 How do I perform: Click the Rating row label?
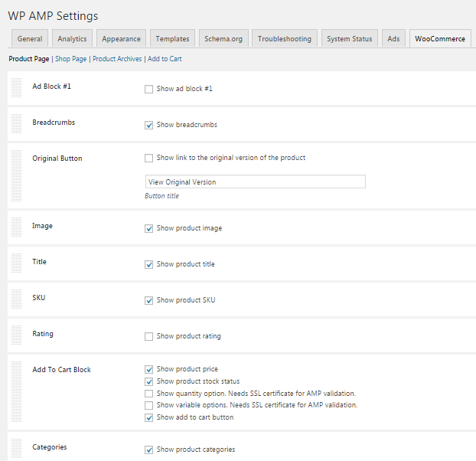coord(43,334)
